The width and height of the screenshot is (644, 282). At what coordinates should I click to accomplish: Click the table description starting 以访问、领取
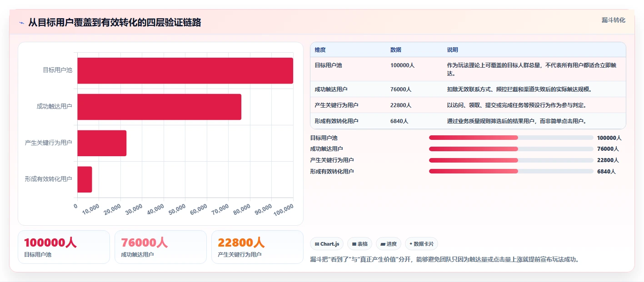(517, 105)
